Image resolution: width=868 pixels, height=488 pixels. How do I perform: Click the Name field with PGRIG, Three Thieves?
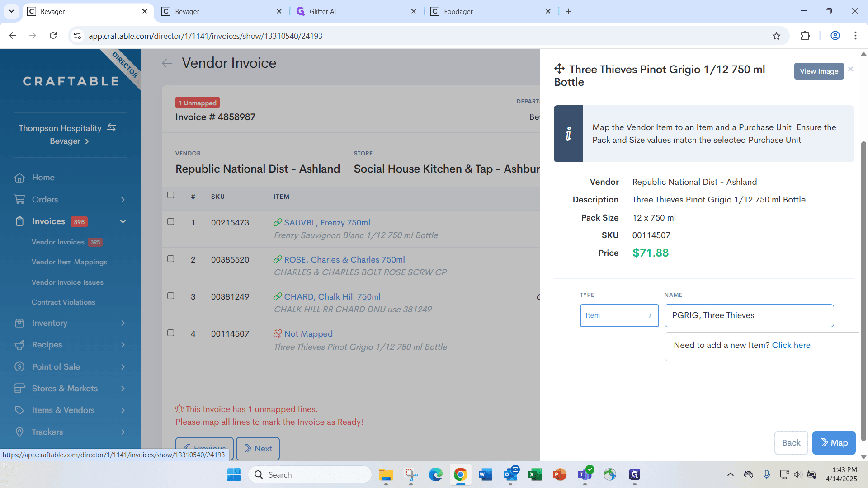click(x=749, y=315)
